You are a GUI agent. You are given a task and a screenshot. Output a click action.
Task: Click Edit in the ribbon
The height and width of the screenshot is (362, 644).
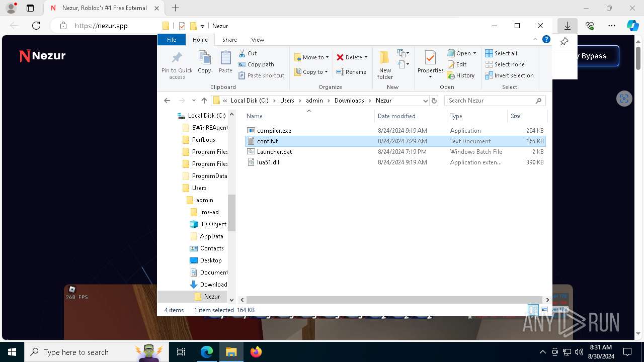[x=457, y=64]
